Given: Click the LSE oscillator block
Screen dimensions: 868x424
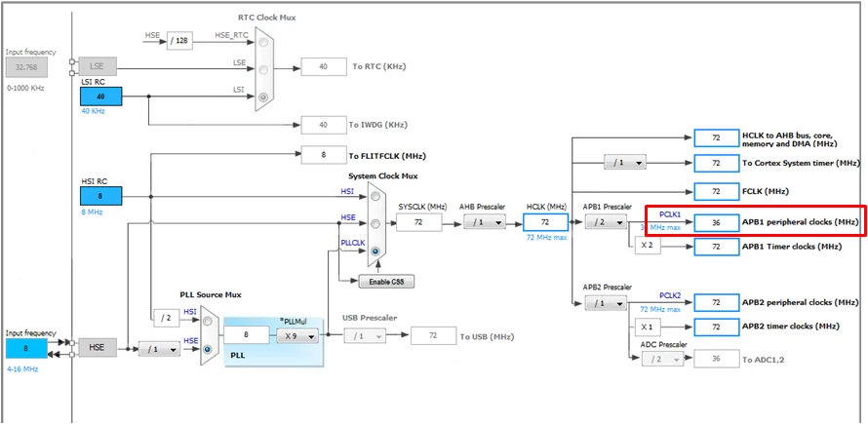Looking at the screenshot, I should point(98,66).
